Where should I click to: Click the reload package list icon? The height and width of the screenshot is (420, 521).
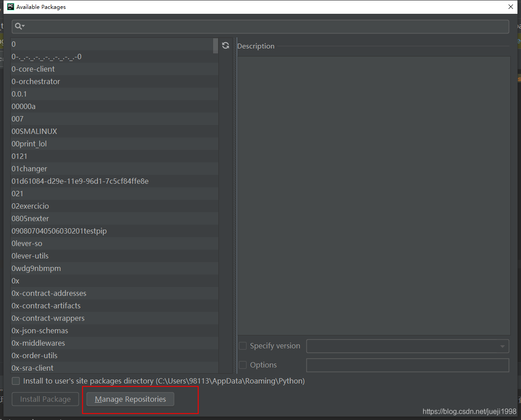[226, 45]
